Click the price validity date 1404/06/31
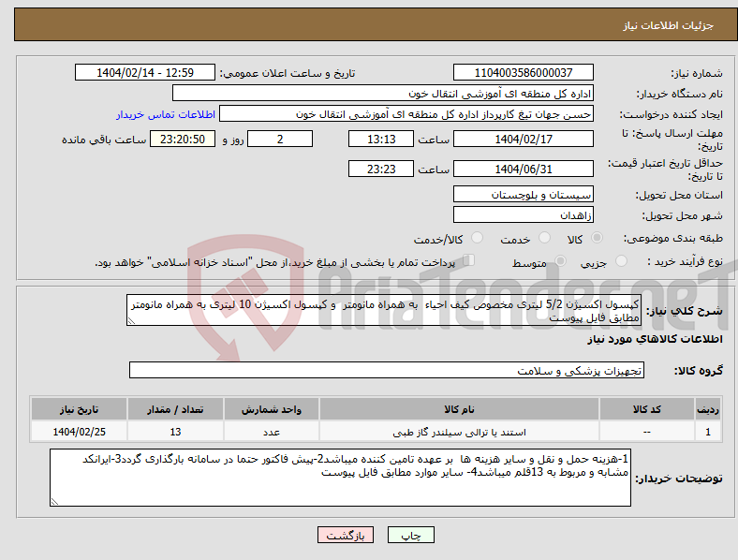This screenshot has width=738, height=560. tap(523, 169)
